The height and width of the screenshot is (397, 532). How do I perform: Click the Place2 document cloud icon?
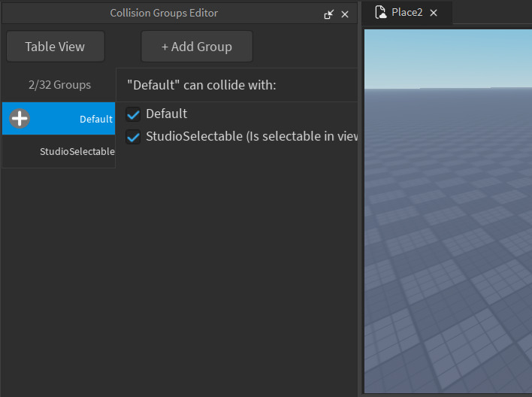[381, 12]
